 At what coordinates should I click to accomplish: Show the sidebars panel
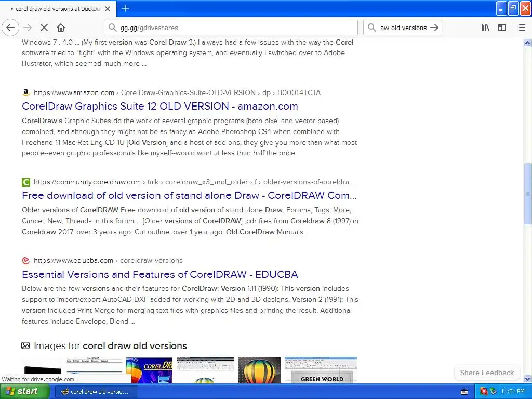point(502,28)
